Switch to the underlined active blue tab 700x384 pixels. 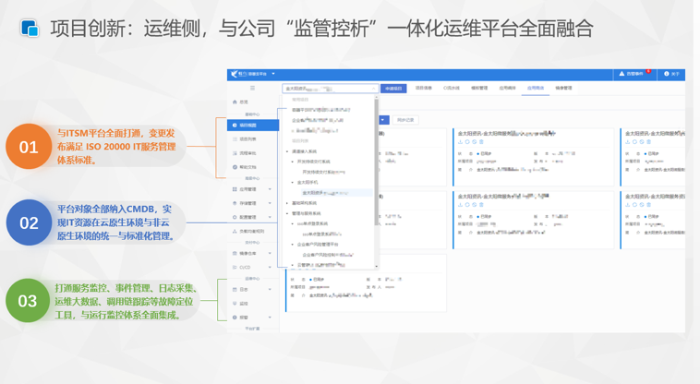click(535, 88)
